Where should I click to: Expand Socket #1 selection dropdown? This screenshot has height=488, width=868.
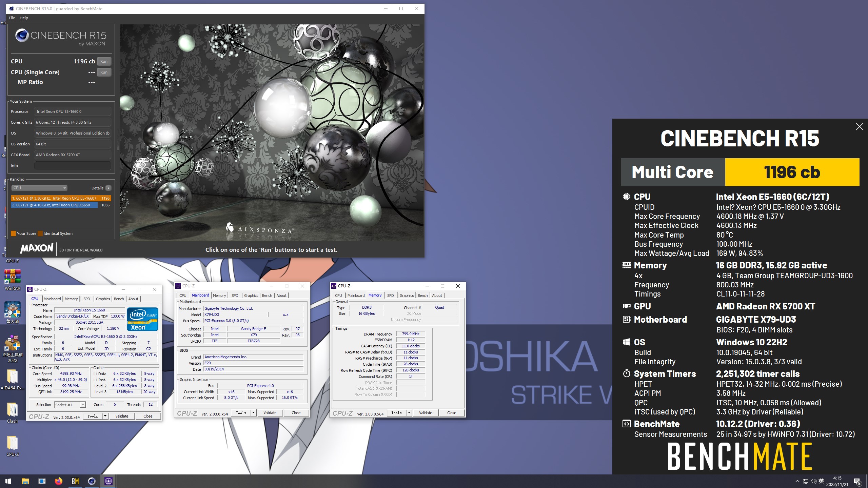click(x=70, y=405)
